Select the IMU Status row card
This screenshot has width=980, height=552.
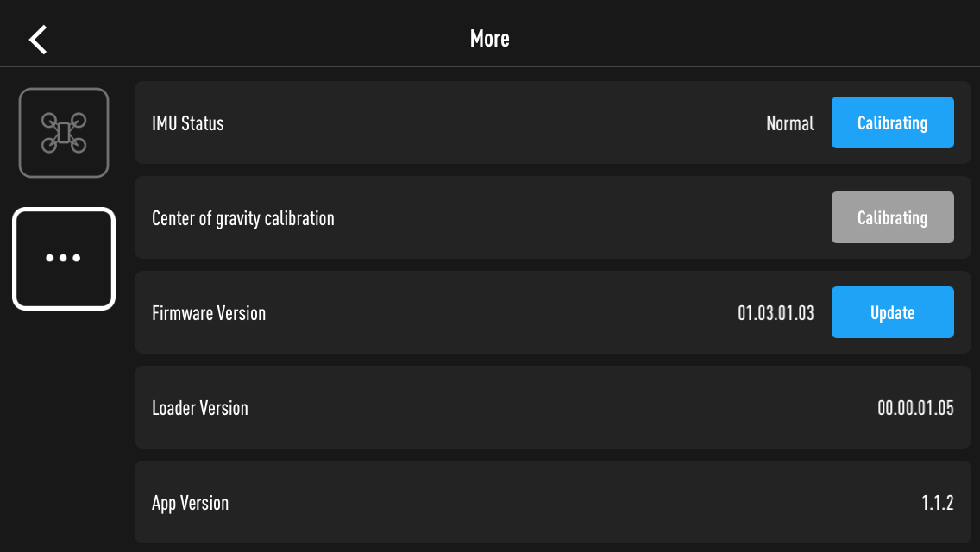(x=552, y=122)
